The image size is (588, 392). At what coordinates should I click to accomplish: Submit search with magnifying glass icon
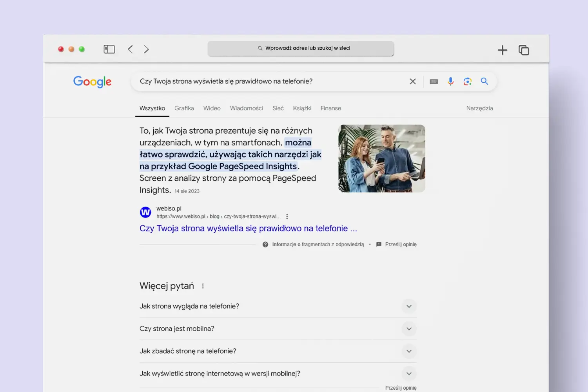click(x=485, y=81)
